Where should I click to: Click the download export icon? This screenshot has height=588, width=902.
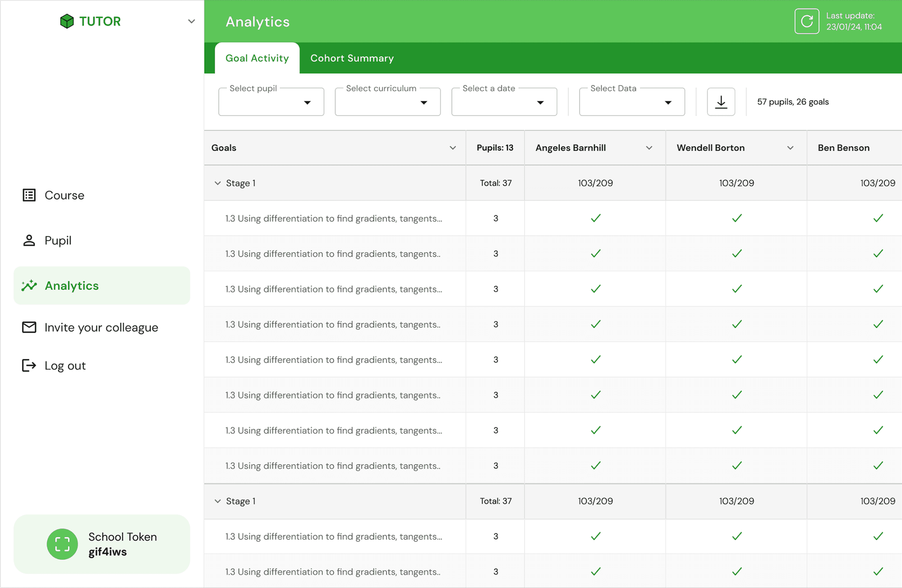[x=721, y=102]
